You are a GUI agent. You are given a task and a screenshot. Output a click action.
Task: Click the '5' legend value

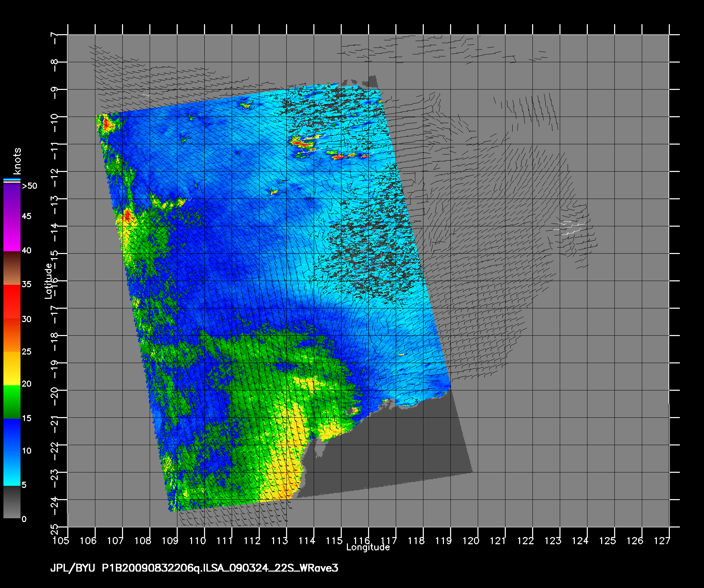(x=24, y=485)
